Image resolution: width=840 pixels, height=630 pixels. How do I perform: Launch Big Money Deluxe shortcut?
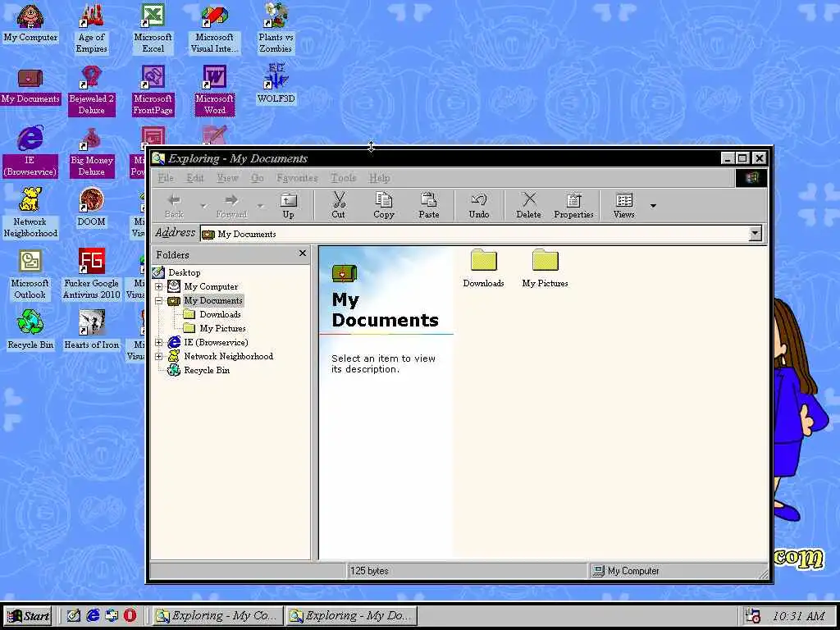tap(92, 152)
